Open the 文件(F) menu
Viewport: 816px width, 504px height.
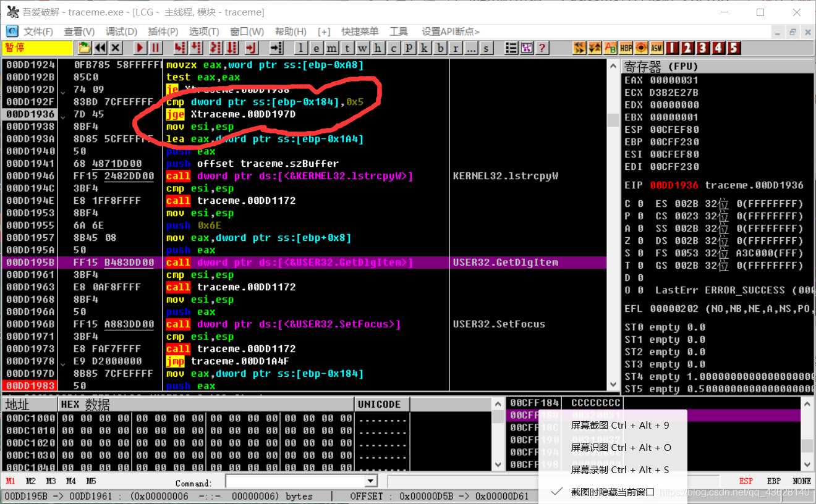[38, 31]
